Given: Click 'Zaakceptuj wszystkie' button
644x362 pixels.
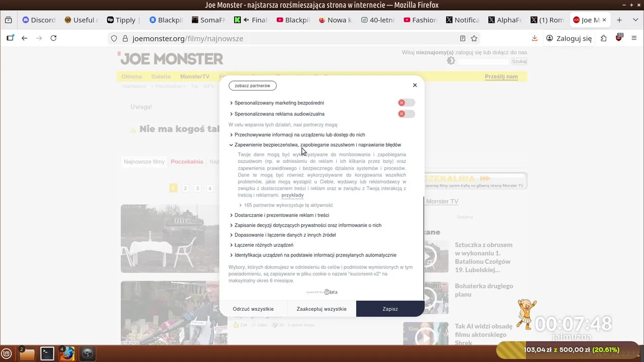Looking at the screenshot, I should point(321,309).
